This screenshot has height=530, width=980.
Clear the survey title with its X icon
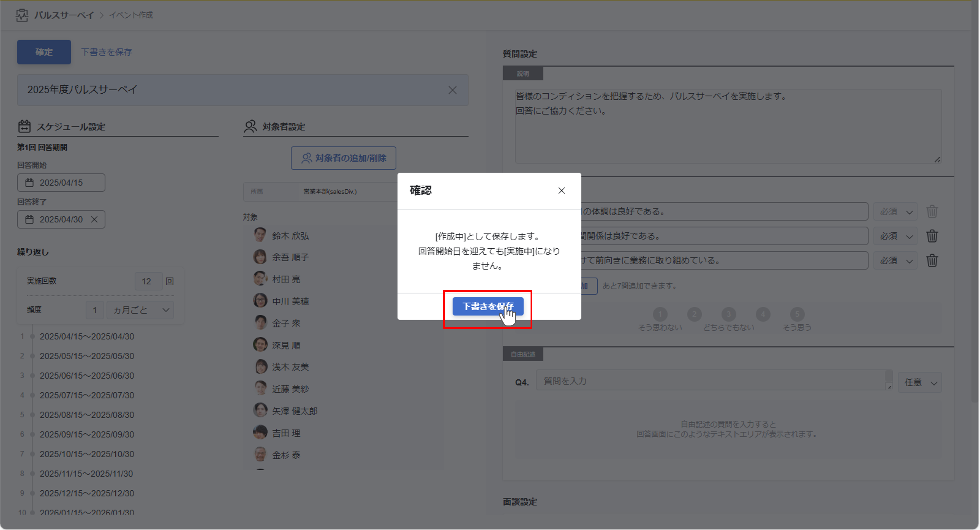point(452,90)
